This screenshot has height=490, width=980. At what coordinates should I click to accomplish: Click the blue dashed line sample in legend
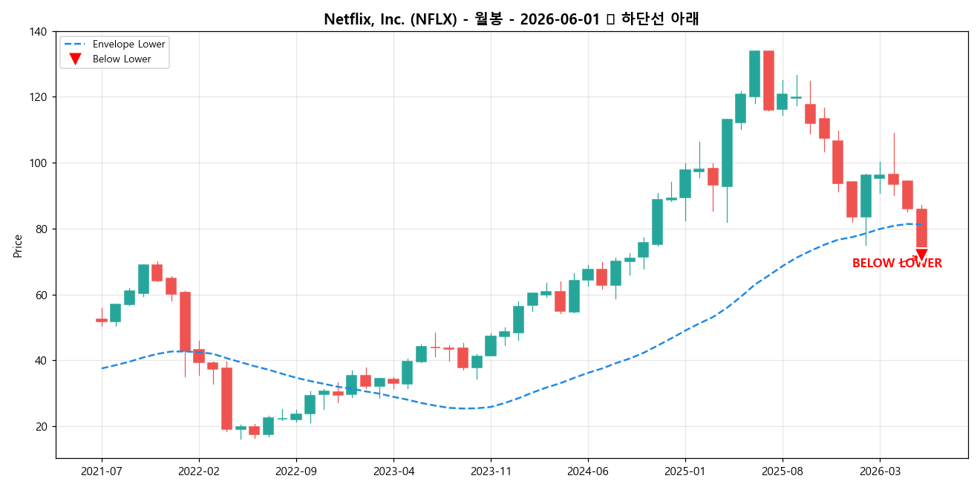(x=74, y=44)
